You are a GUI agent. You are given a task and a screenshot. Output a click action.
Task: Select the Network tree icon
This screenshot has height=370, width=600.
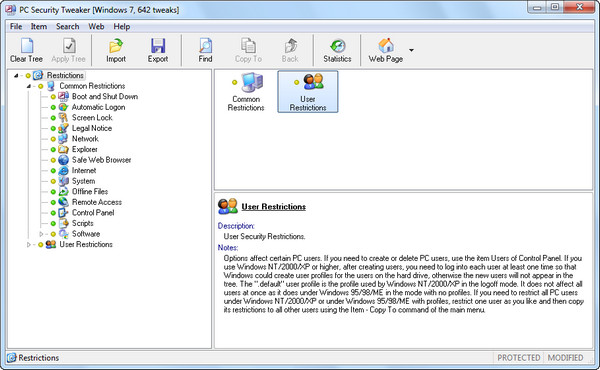click(x=63, y=139)
